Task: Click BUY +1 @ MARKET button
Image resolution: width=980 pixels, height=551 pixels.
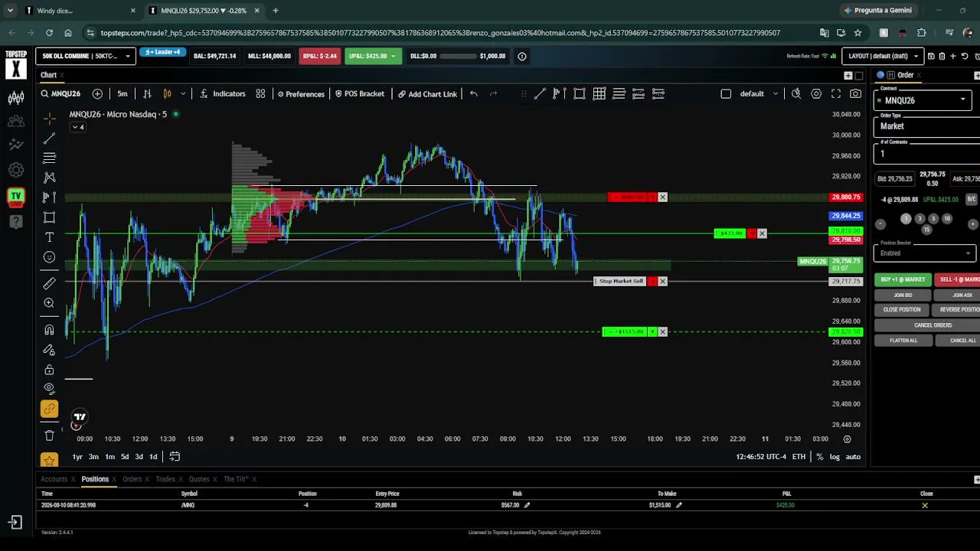Action: (903, 279)
